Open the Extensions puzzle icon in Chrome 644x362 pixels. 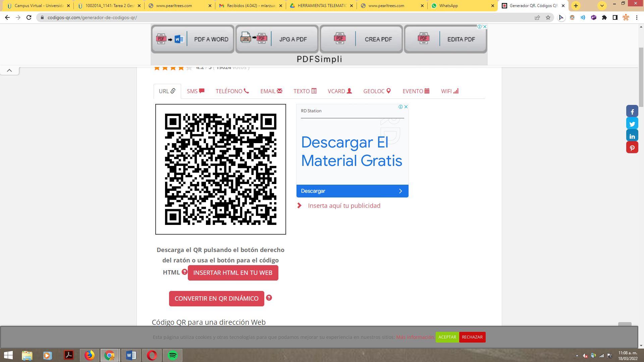click(x=604, y=17)
